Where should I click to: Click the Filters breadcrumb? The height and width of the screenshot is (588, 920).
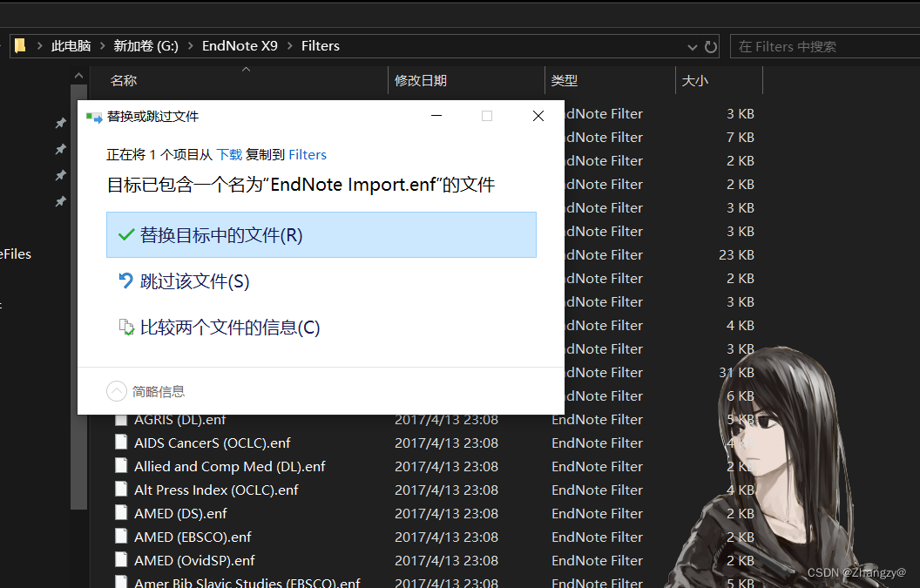point(321,46)
